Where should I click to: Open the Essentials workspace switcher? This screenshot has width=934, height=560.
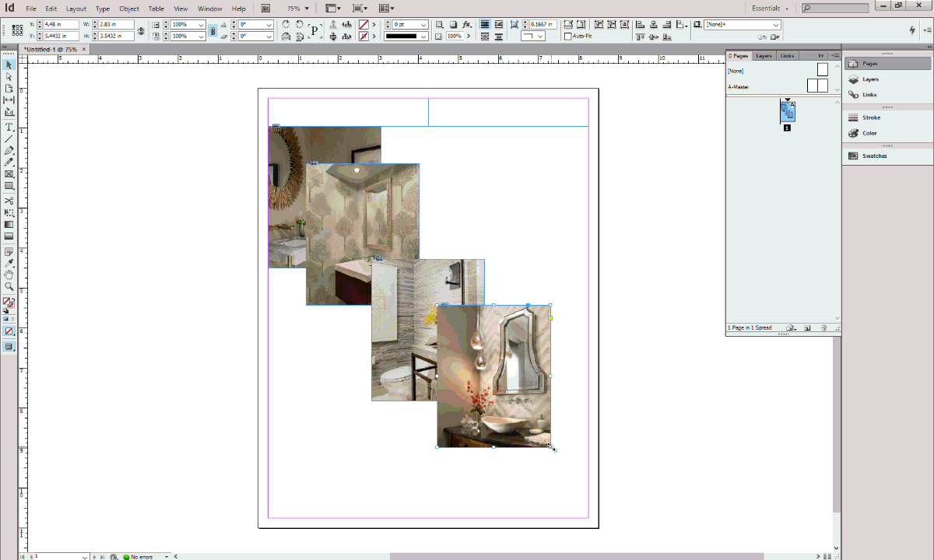click(769, 8)
